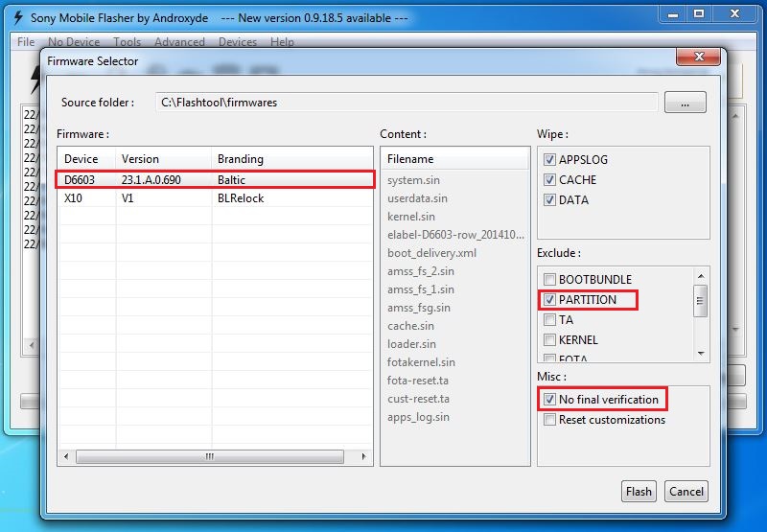Select userdata.sin in Content list
This screenshot has height=532, width=767.
417,198
